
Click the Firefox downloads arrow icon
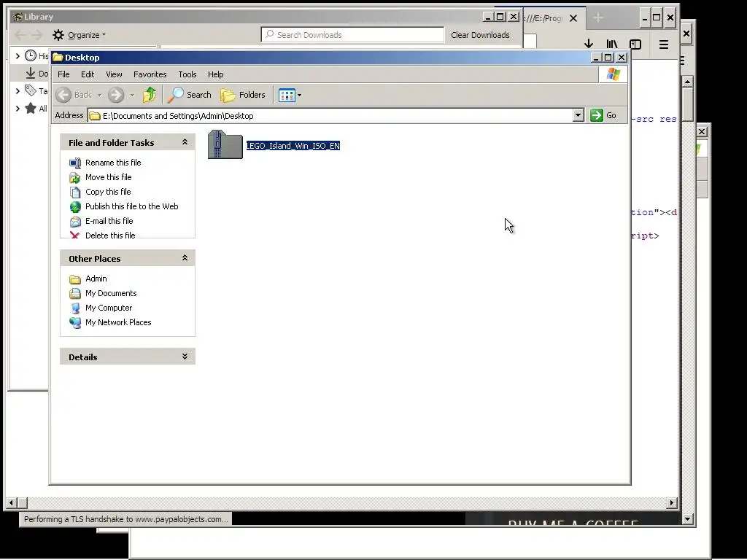click(x=589, y=44)
